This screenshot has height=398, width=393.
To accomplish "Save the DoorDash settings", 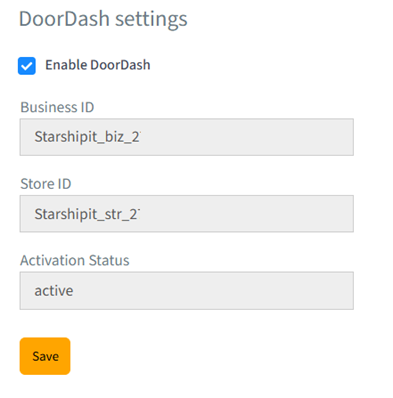I will coord(45,356).
